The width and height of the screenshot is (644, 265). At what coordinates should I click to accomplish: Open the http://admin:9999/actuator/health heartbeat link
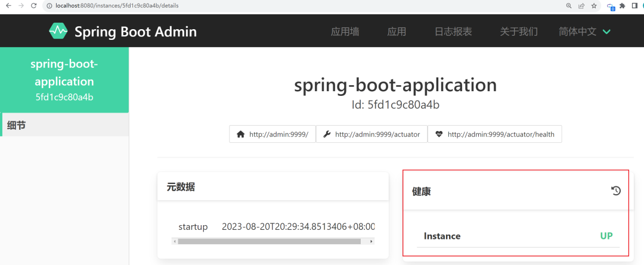click(x=495, y=134)
